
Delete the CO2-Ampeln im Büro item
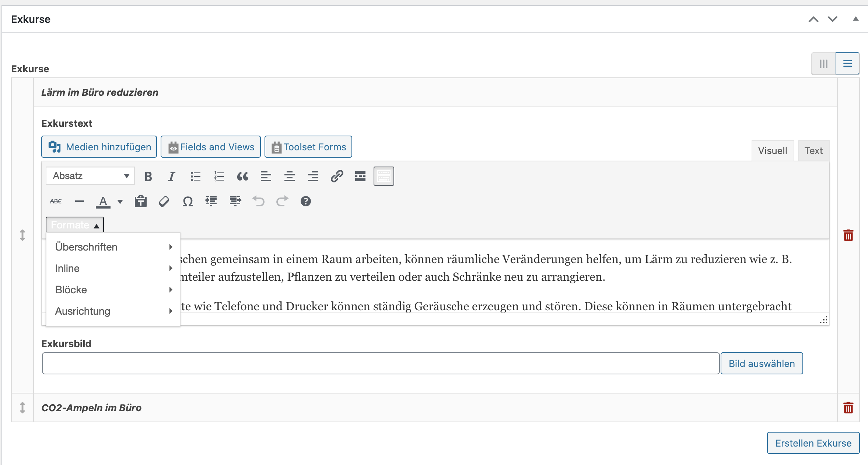848,408
